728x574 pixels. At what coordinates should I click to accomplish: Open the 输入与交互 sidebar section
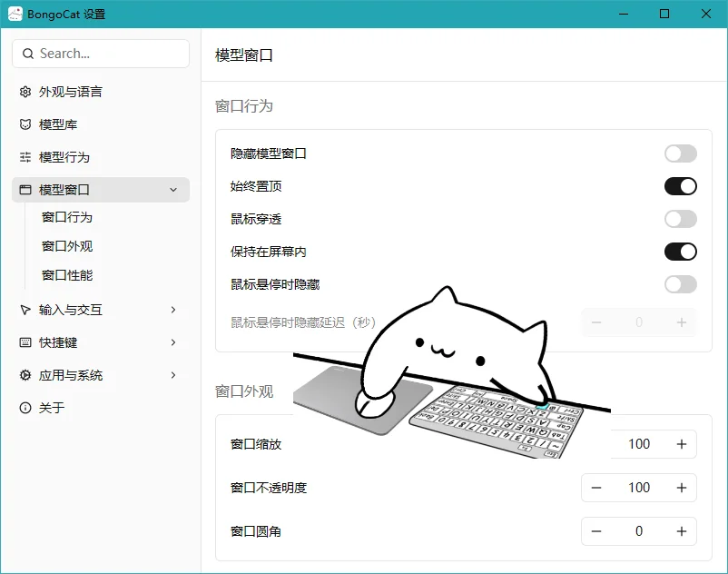pyautogui.click(x=101, y=310)
